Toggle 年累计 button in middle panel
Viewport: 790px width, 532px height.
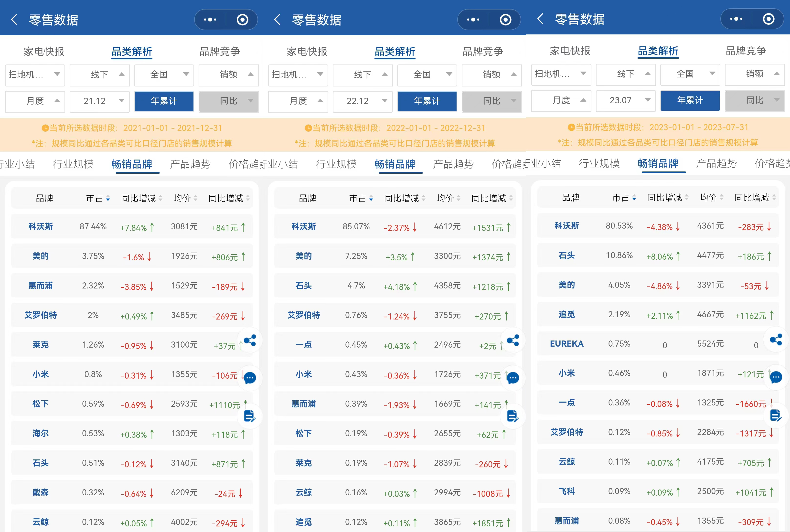coord(427,101)
